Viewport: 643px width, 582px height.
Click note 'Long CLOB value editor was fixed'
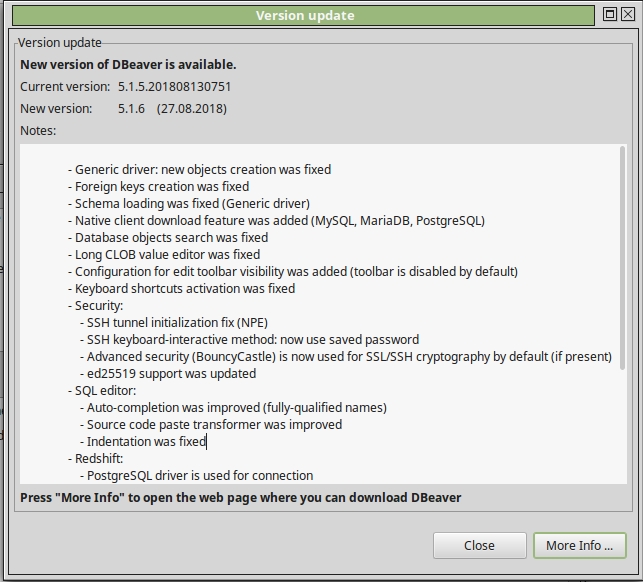pos(164,255)
